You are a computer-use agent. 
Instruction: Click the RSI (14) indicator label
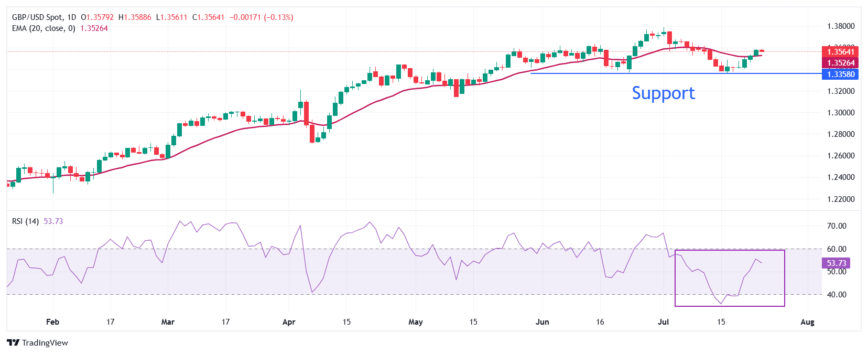(x=25, y=221)
